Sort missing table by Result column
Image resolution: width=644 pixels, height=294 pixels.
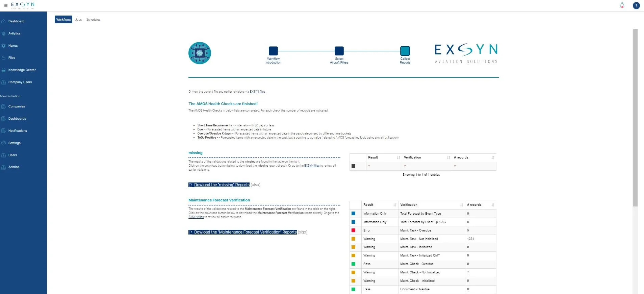pos(384,157)
